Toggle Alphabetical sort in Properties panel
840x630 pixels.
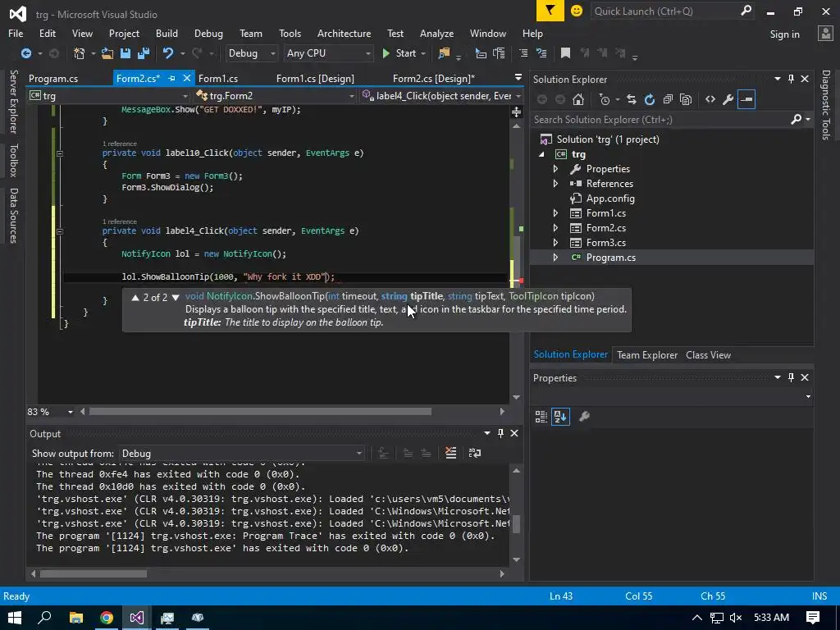tap(560, 416)
